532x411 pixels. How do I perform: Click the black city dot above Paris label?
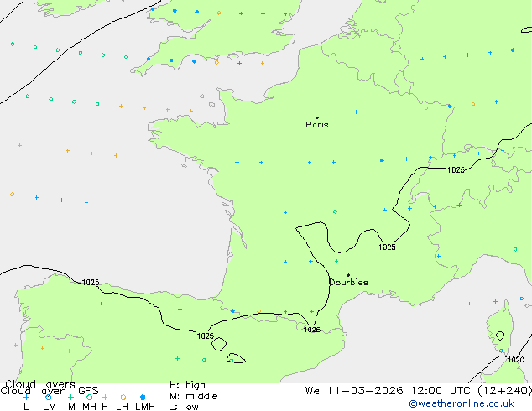point(317,117)
